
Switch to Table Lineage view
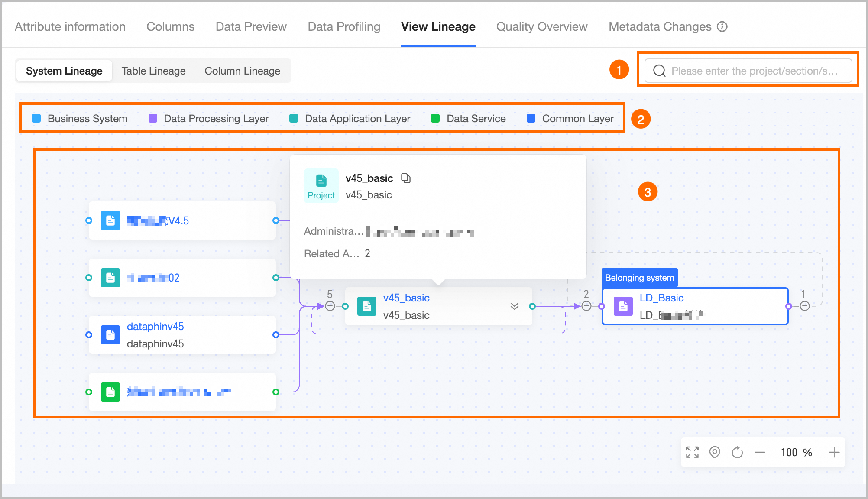click(153, 71)
